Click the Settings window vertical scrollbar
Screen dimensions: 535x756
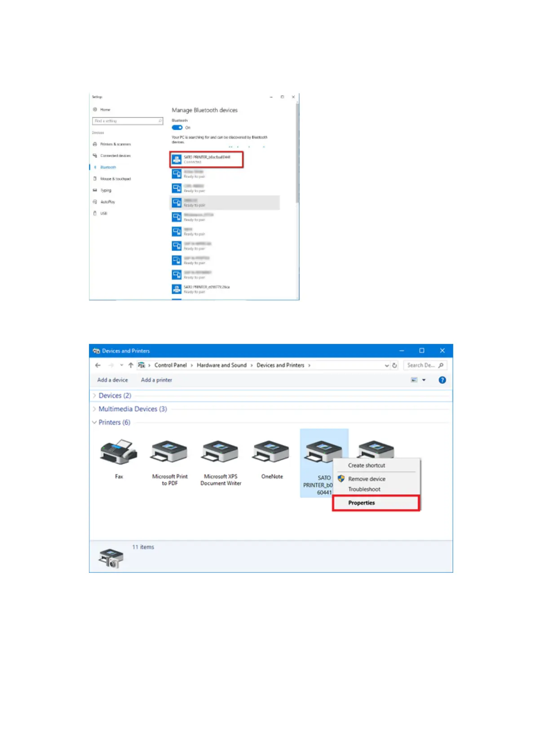click(x=297, y=153)
